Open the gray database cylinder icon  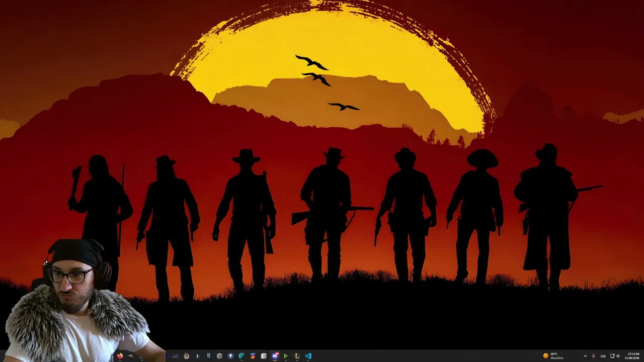[264, 356]
